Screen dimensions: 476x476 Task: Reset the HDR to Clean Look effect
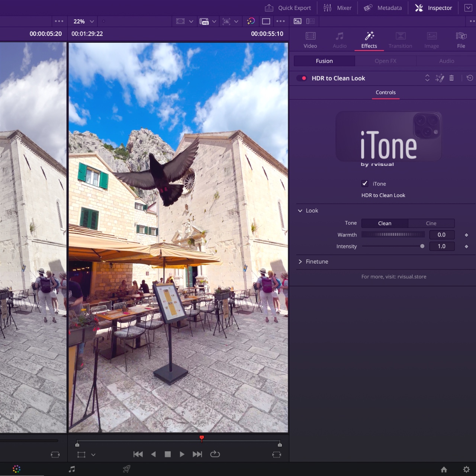click(470, 78)
